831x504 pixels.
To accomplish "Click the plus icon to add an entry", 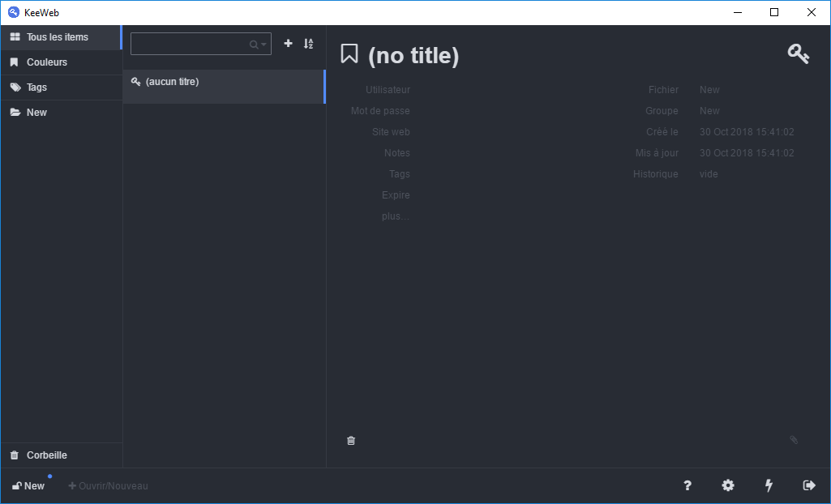I will coord(288,44).
